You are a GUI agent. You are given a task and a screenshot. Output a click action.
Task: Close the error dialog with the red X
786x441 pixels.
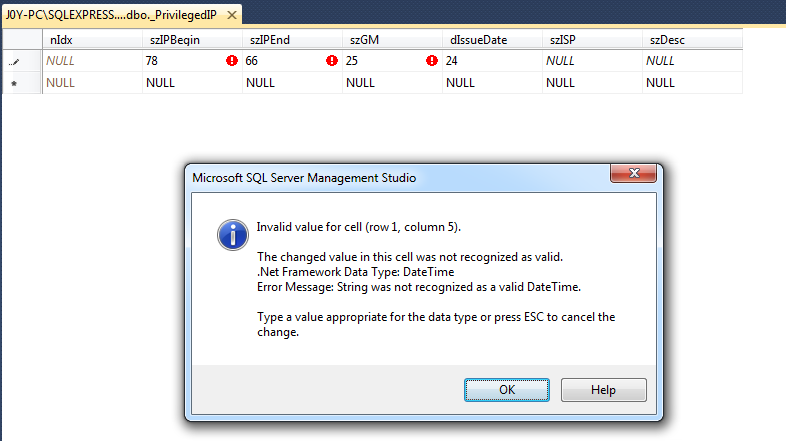pos(634,173)
